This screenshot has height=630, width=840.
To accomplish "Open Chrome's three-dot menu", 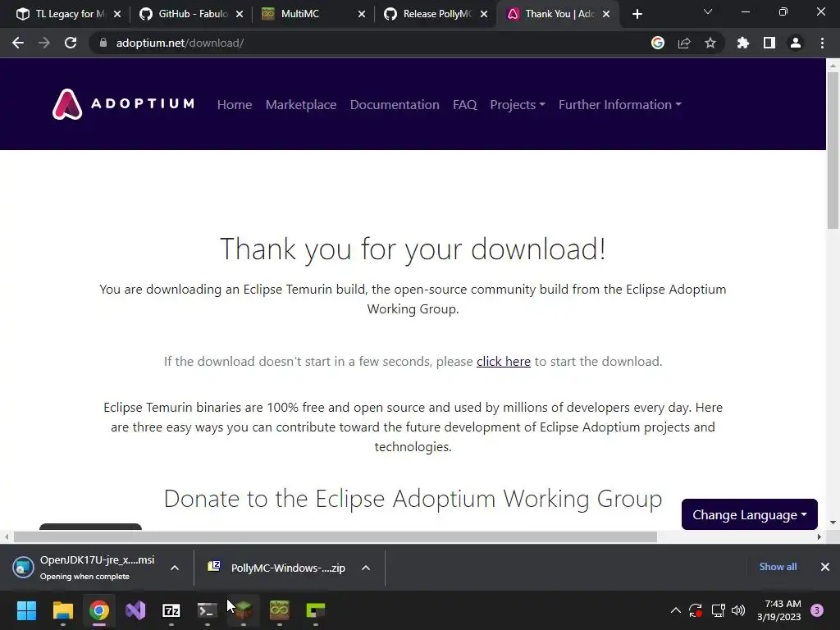I will tap(822, 43).
